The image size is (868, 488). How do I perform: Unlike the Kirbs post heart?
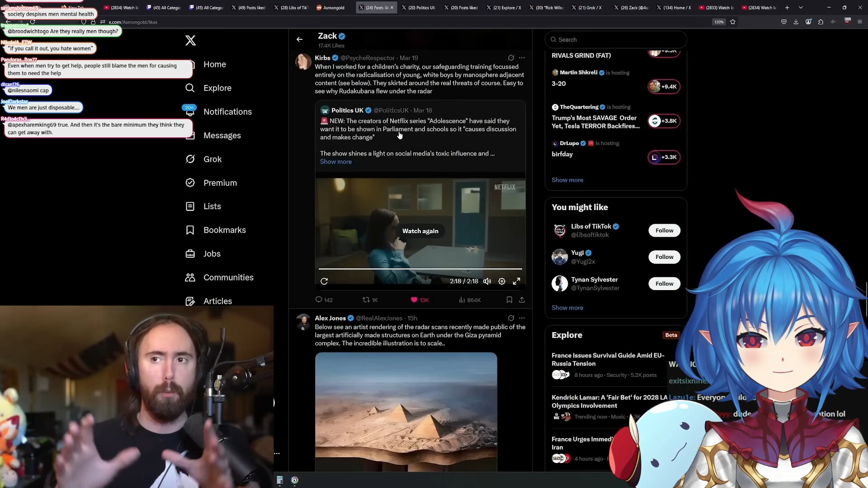tap(414, 300)
